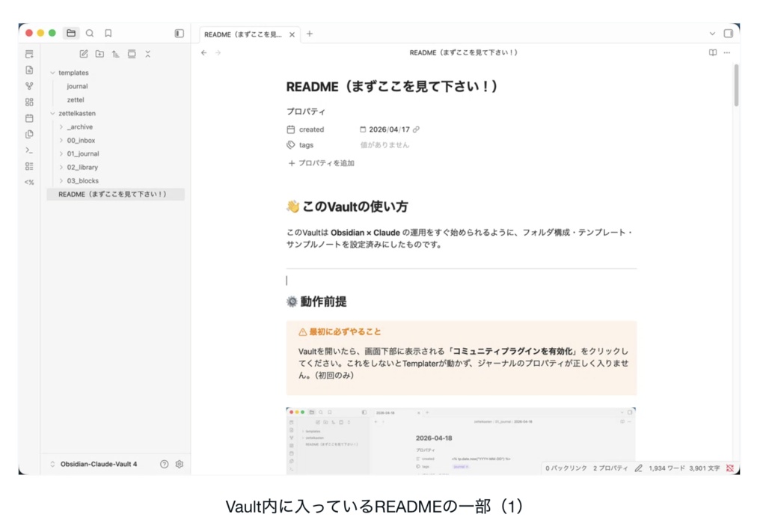Open the settings gear icon
This screenshot has height=532, width=766.
[180, 464]
